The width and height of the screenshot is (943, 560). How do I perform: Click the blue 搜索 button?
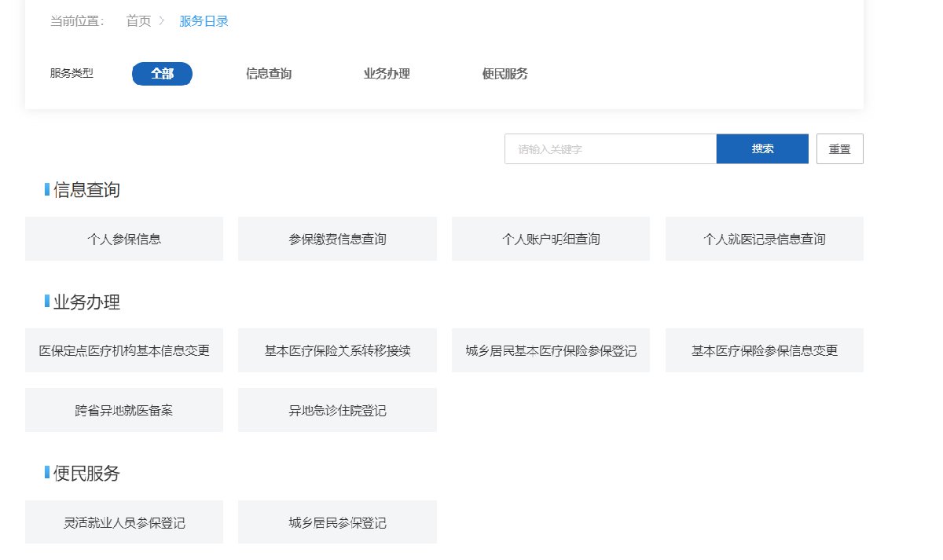(x=762, y=148)
